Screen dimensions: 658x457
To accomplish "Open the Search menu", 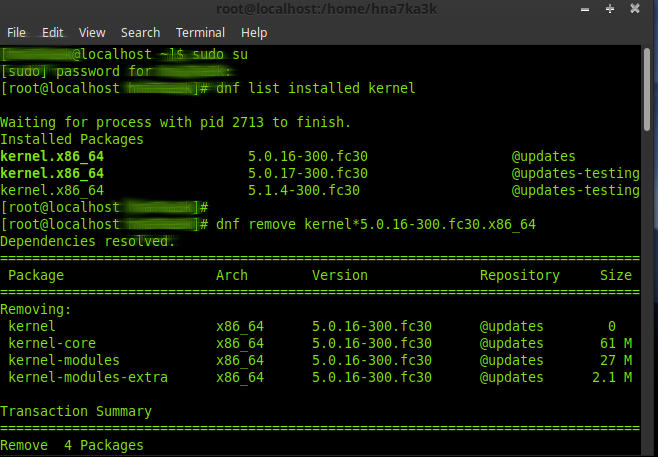I will (141, 33).
